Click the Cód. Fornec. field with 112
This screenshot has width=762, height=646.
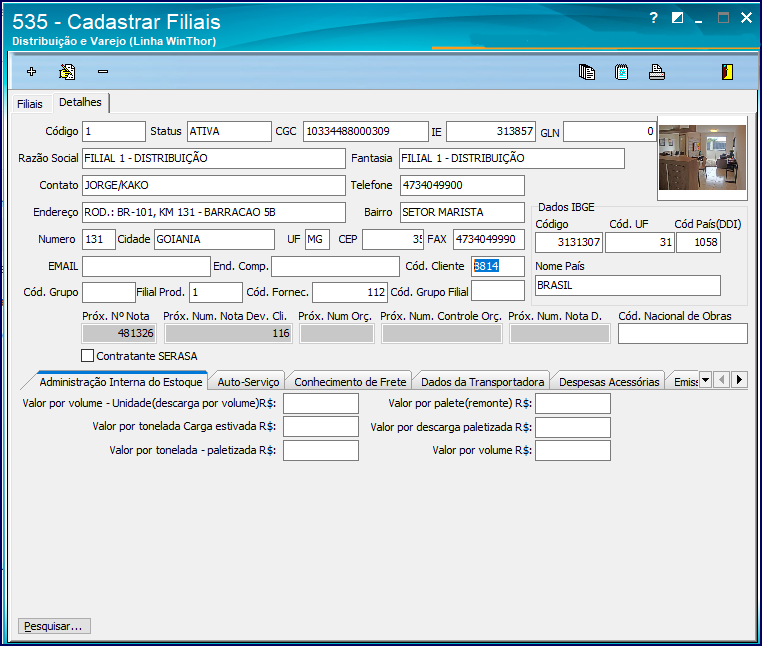(350, 292)
